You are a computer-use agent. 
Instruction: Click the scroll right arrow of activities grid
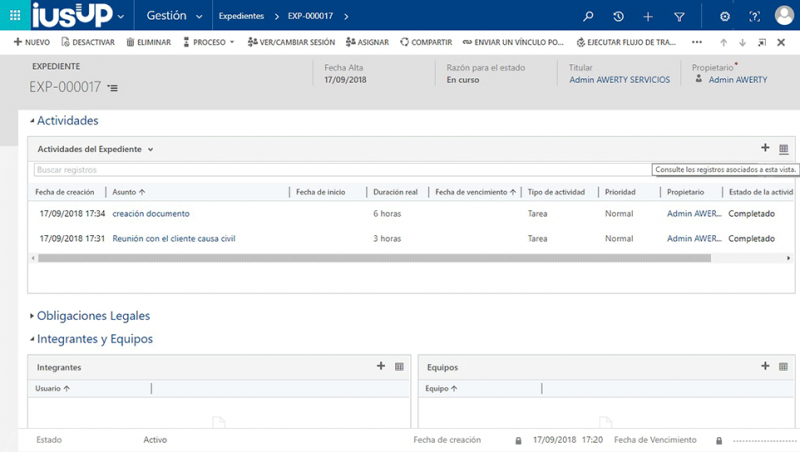pos(788,259)
